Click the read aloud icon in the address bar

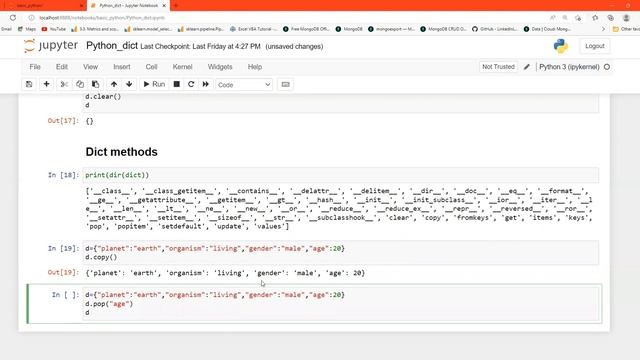pyautogui.click(x=553, y=18)
